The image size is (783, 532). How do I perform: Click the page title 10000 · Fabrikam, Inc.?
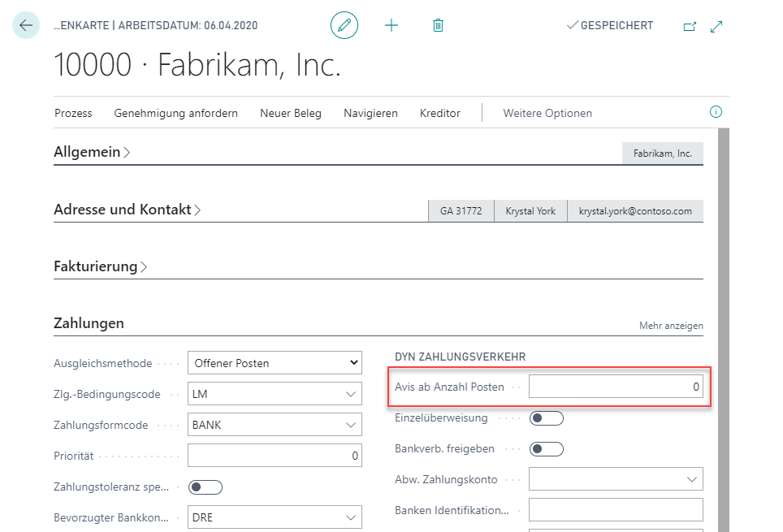point(197,65)
